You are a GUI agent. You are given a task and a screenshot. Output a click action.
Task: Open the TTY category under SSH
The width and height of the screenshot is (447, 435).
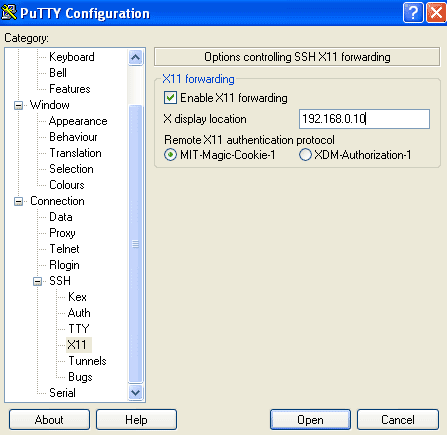(79, 329)
